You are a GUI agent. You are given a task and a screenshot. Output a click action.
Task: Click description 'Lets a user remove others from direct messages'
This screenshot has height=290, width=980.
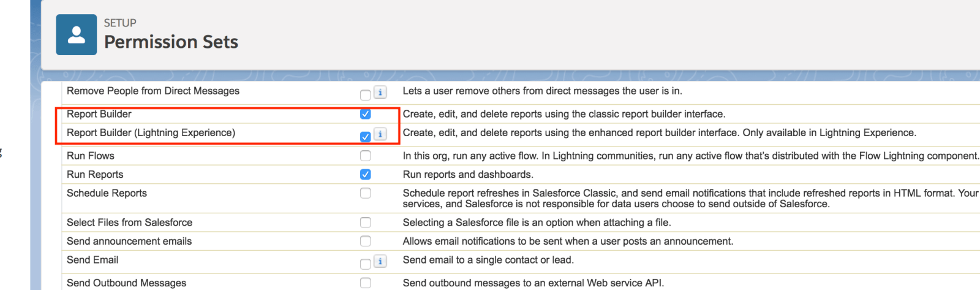[543, 91]
